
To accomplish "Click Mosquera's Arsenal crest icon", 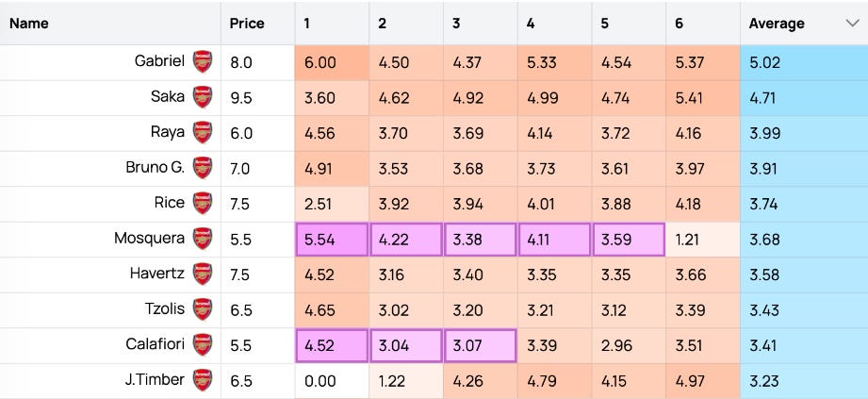I will pos(203,239).
